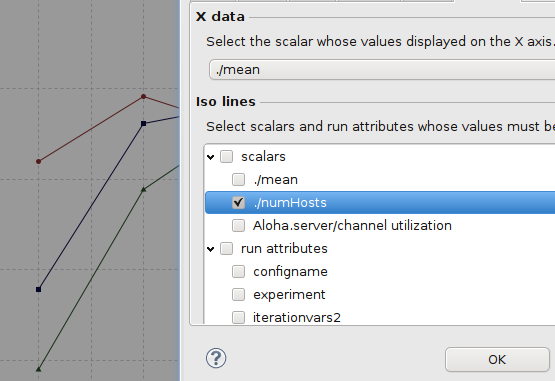Uncheck the ./numHosts checkbox
555x381 pixels.
[x=238, y=203]
